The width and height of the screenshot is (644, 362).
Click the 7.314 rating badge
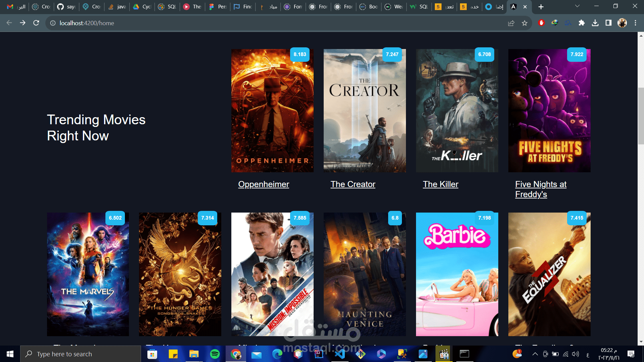208,218
